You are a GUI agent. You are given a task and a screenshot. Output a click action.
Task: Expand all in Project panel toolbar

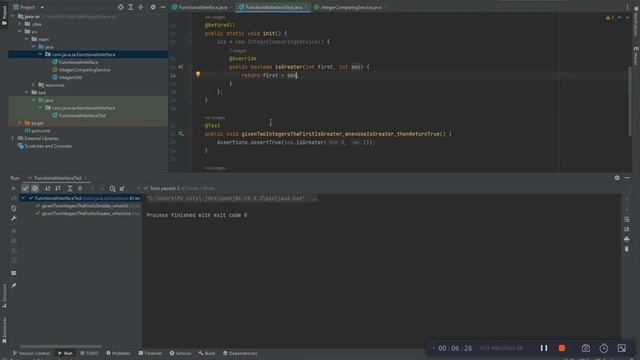[x=131, y=7]
